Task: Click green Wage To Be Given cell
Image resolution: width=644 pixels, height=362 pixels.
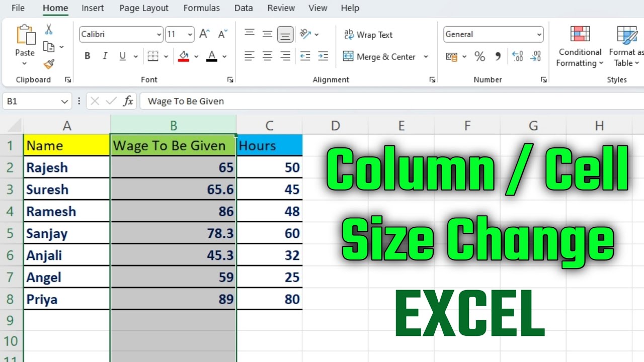Action: tap(173, 145)
